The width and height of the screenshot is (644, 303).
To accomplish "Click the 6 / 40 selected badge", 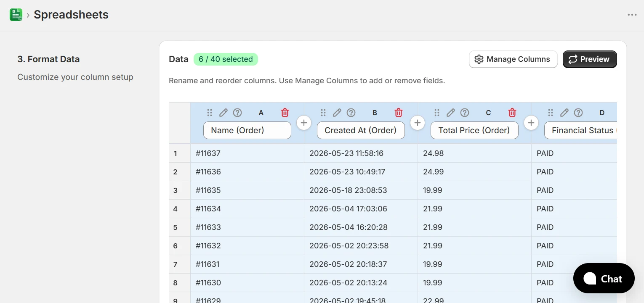I will 226,59.
